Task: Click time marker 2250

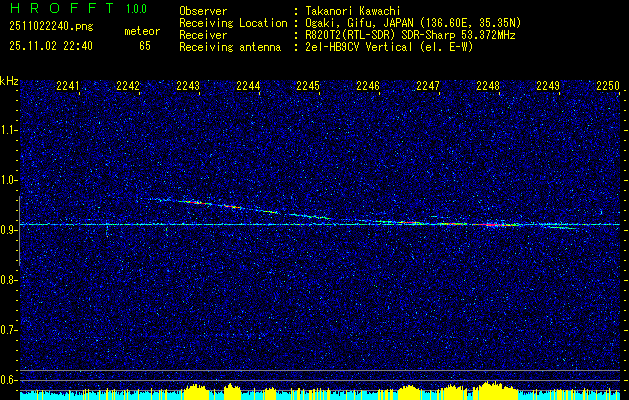Action: (608, 86)
